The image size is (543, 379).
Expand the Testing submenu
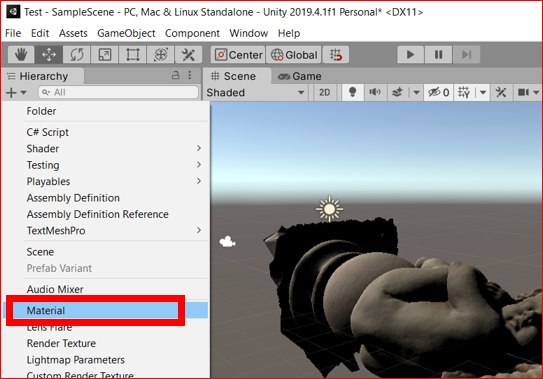coord(106,165)
